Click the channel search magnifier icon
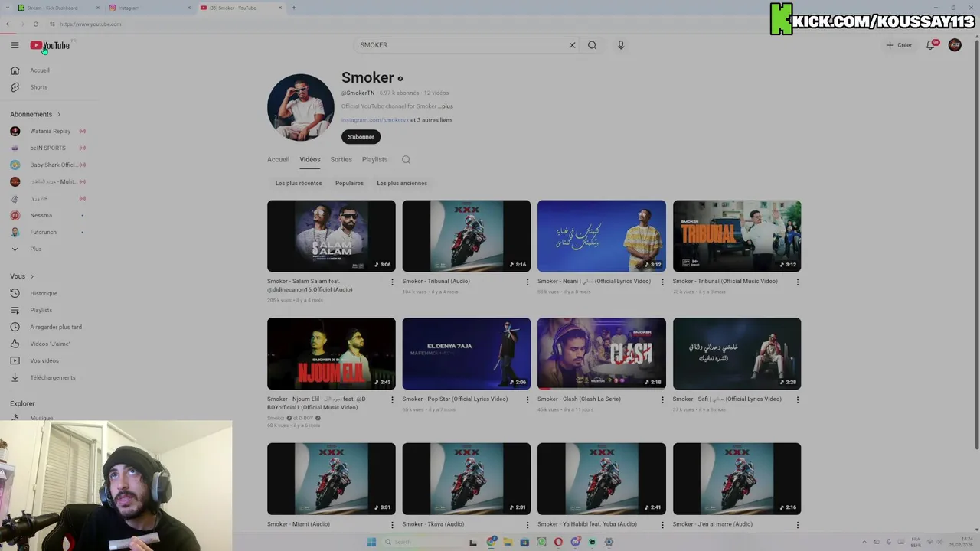 [406, 159]
